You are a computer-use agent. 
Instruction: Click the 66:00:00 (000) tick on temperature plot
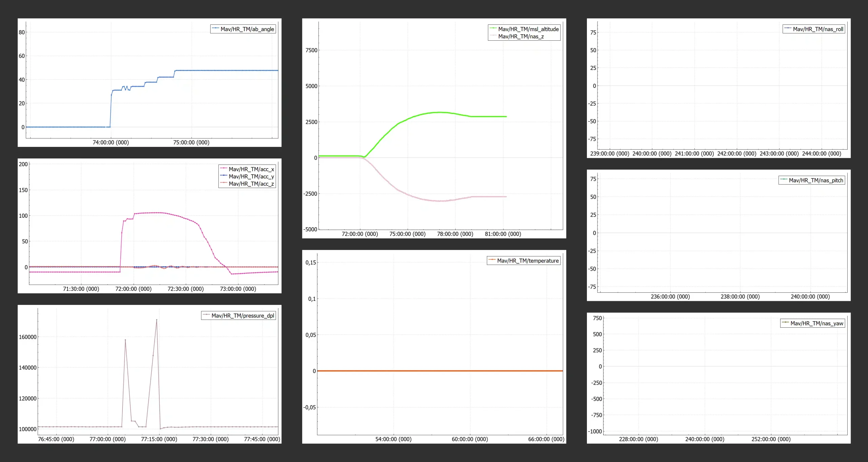[x=546, y=439]
